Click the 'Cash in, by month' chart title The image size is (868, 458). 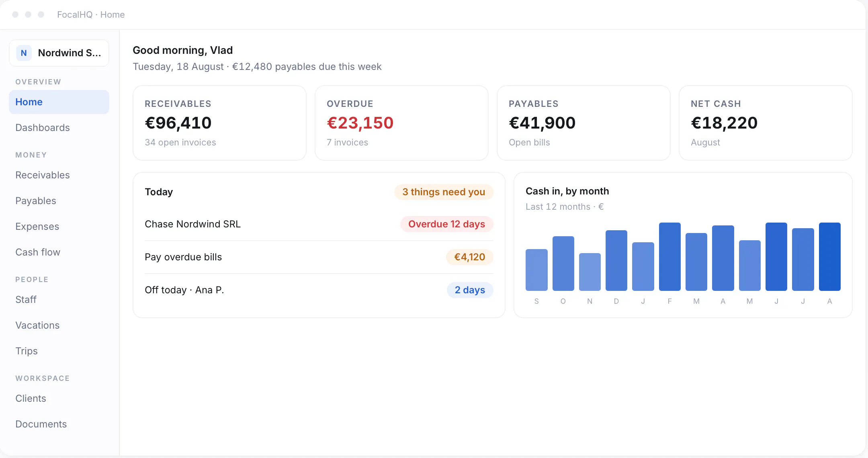567,191
